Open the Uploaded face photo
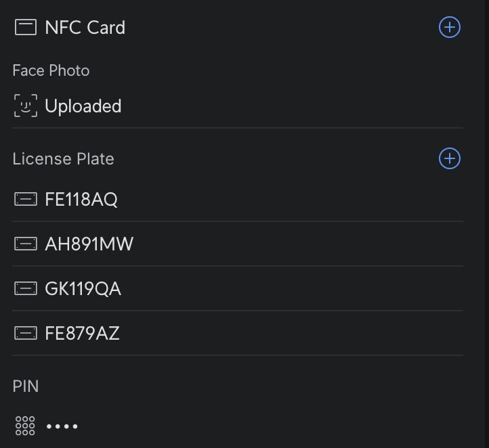The image size is (489, 448). 83,106
